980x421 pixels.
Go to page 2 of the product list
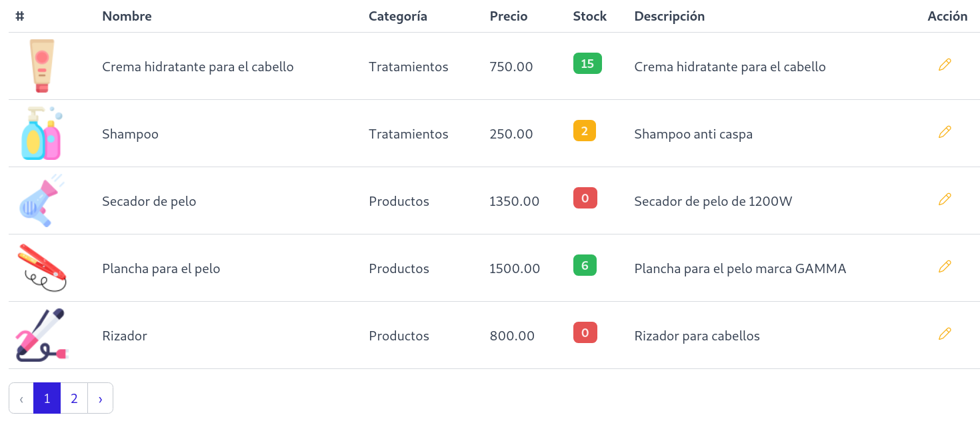pyautogui.click(x=73, y=398)
